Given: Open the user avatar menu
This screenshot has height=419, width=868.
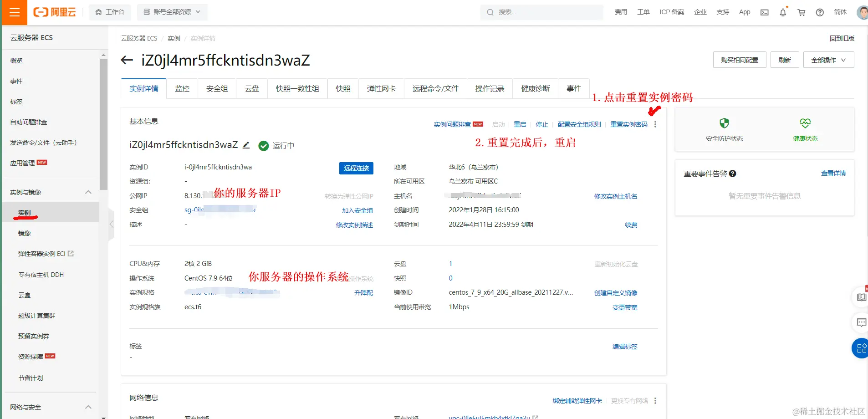Looking at the screenshot, I should (x=862, y=12).
